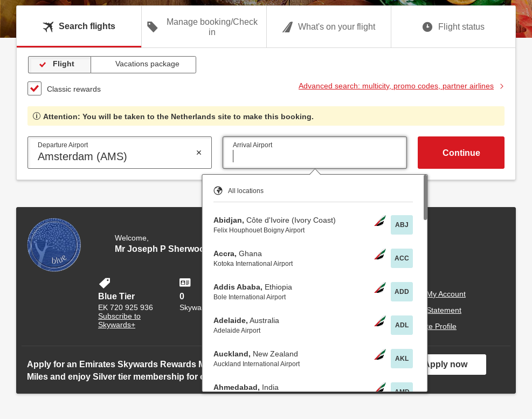This screenshot has height=419, width=532.
Task: Click the ACC airport code badge
Action: (x=402, y=258)
